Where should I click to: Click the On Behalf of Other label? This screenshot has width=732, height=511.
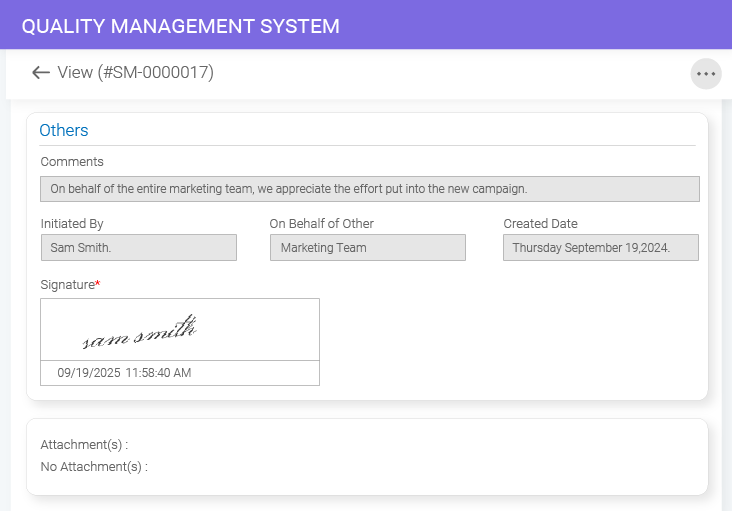click(x=322, y=224)
